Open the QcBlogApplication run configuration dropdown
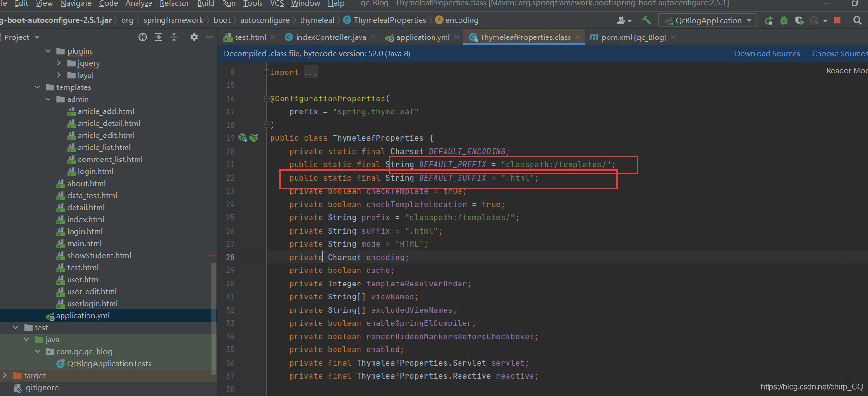 pyautogui.click(x=707, y=20)
